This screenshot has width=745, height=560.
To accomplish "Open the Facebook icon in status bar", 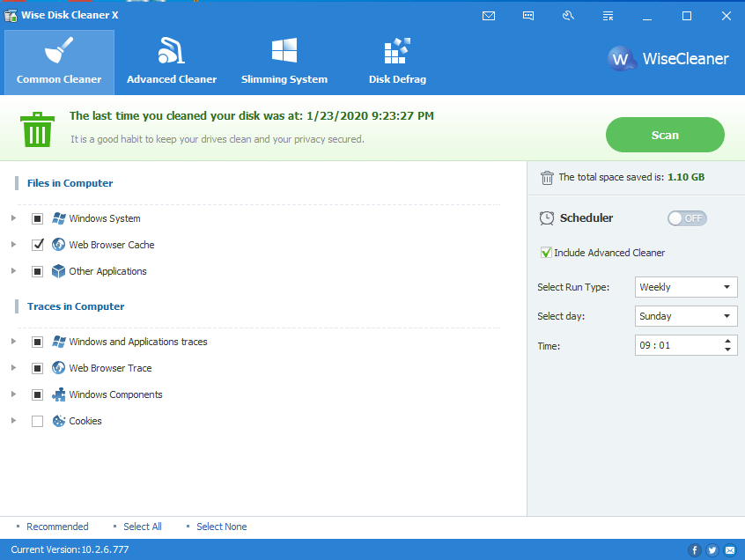I will [694, 550].
